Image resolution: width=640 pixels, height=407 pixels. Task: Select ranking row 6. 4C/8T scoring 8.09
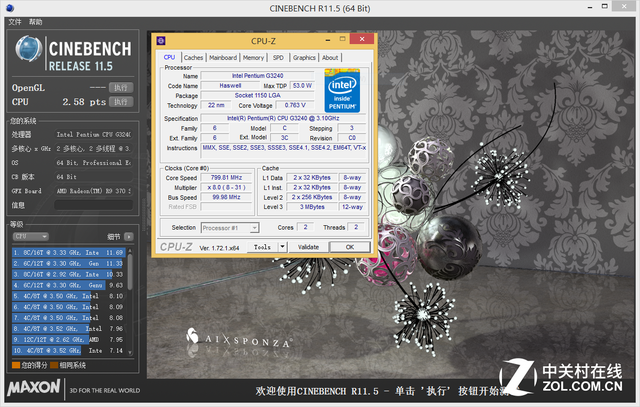68,307
